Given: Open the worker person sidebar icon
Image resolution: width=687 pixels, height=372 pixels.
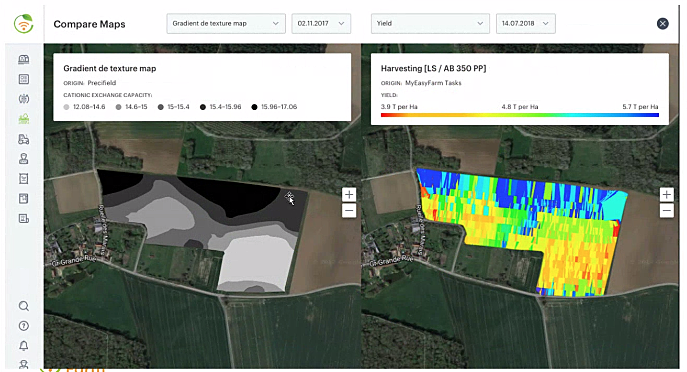Looking at the screenshot, I should [x=24, y=159].
